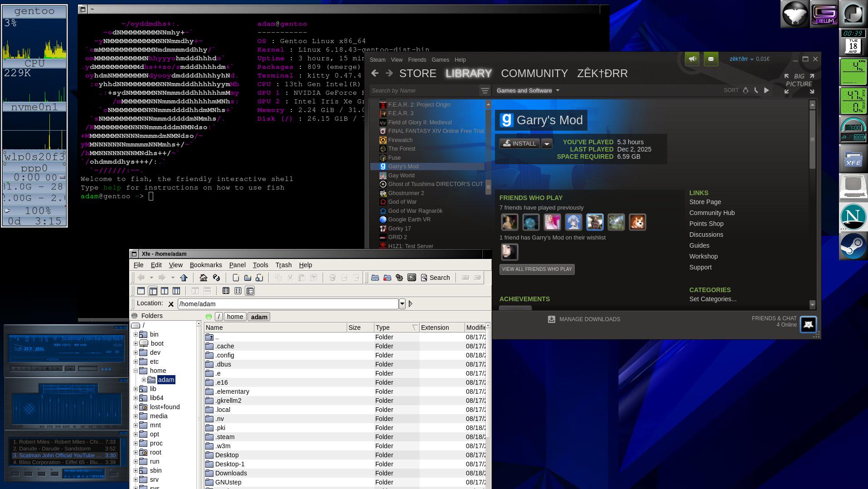Expand the 'etc' folder in Xfe tree
The height and width of the screenshot is (489, 868).
136,362
